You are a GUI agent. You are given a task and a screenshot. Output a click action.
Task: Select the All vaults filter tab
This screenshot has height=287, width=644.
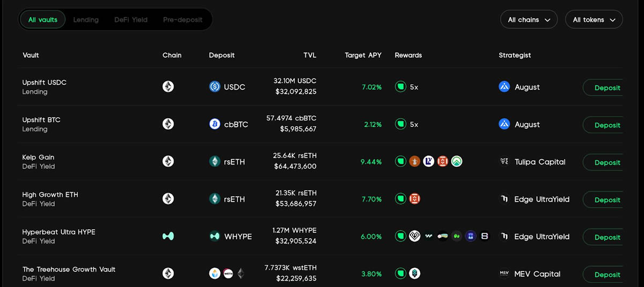(x=43, y=19)
